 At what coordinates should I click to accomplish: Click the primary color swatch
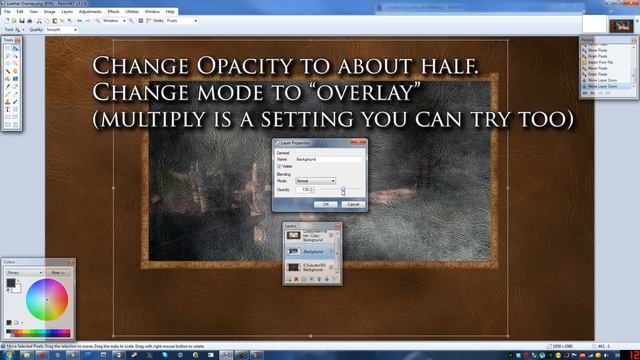[x=11, y=283]
